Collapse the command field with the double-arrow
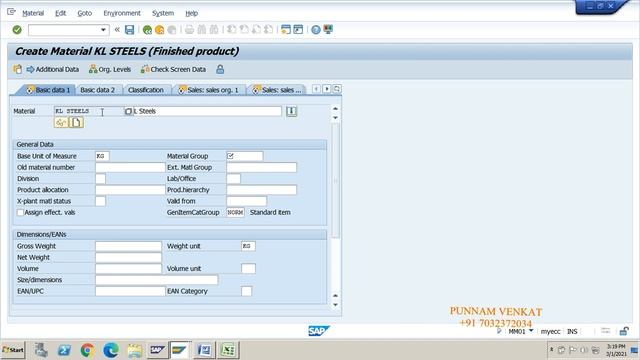Viewport: 640px width, 360px height. point(117,29)
